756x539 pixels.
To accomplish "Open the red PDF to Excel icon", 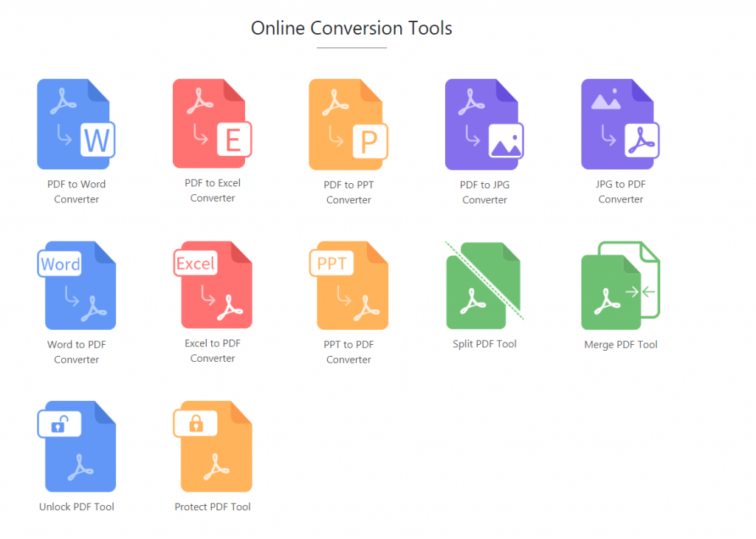I will (213, 123).
